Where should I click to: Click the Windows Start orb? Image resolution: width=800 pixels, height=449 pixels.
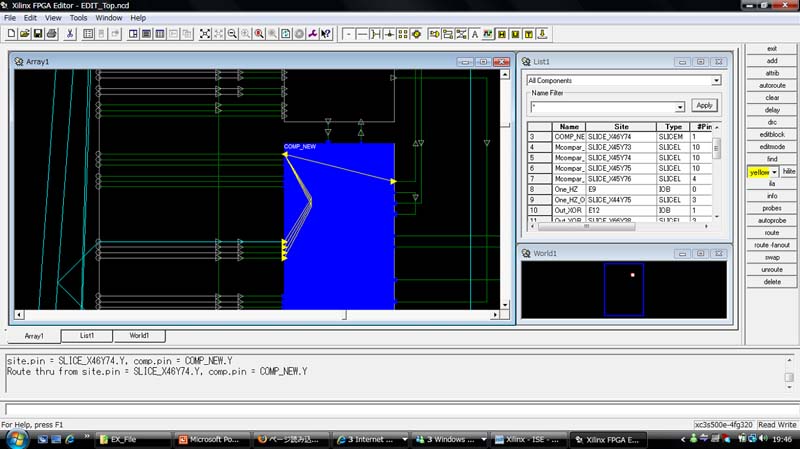tap(16, 439)
